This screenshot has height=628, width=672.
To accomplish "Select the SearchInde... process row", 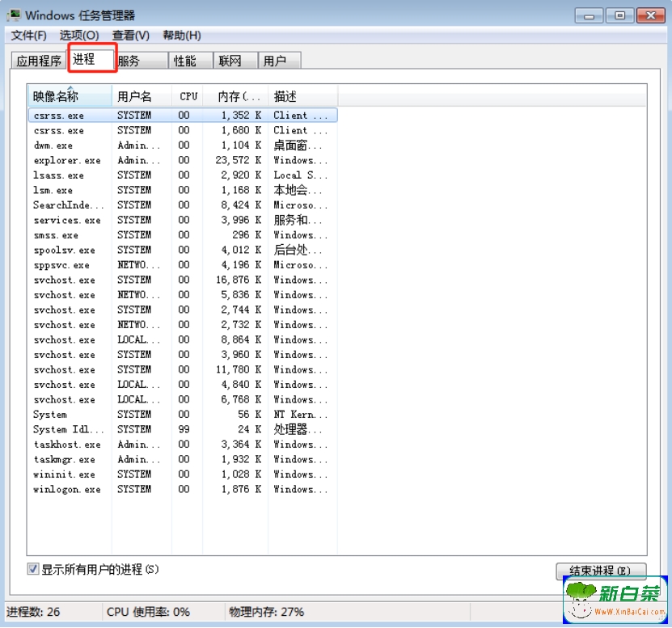I will coord(183,204).
